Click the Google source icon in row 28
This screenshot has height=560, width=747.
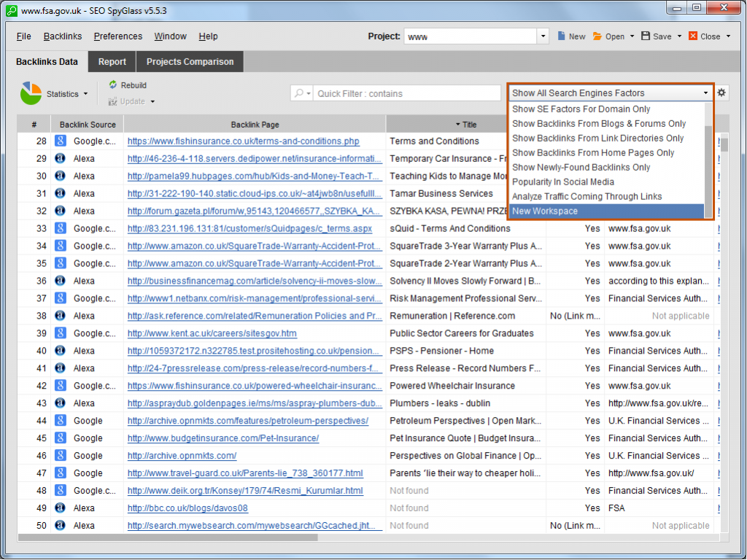click(x=60, y=141)
